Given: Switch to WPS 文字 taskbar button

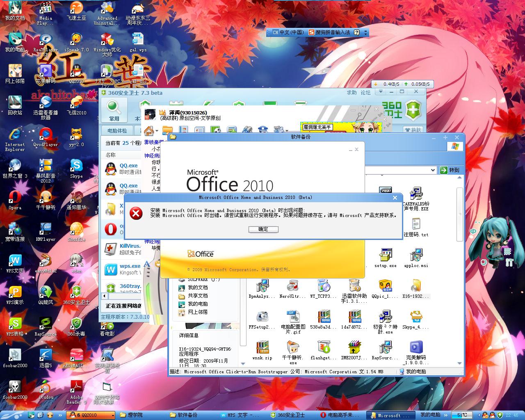Looking at the screenshot, I should (x=242, y=415).
